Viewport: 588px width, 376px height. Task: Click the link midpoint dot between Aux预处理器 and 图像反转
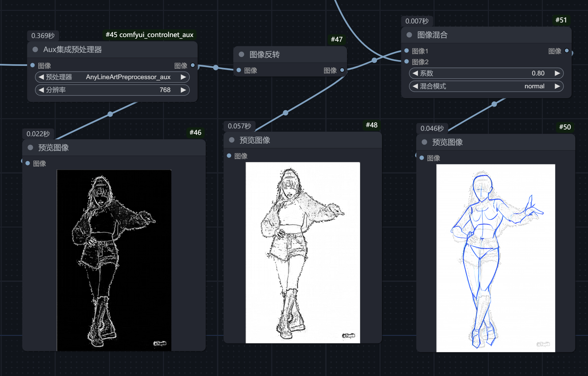click(216, 67)
